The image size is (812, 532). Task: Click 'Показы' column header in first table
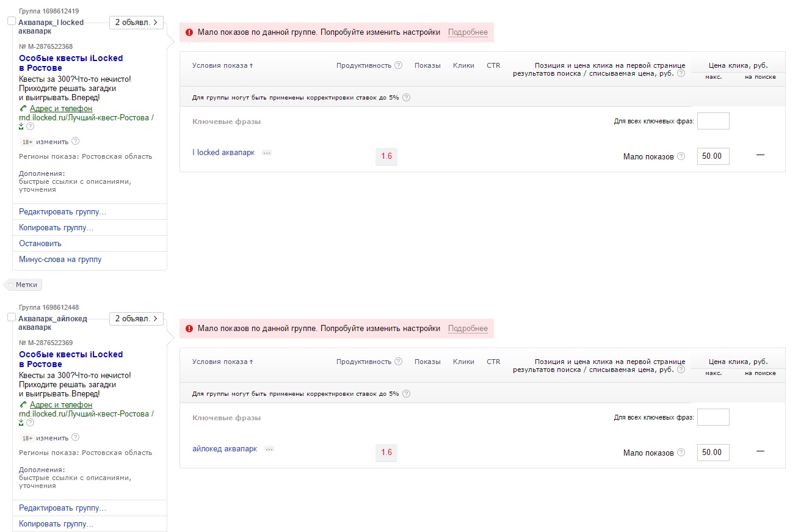point(427,65)
